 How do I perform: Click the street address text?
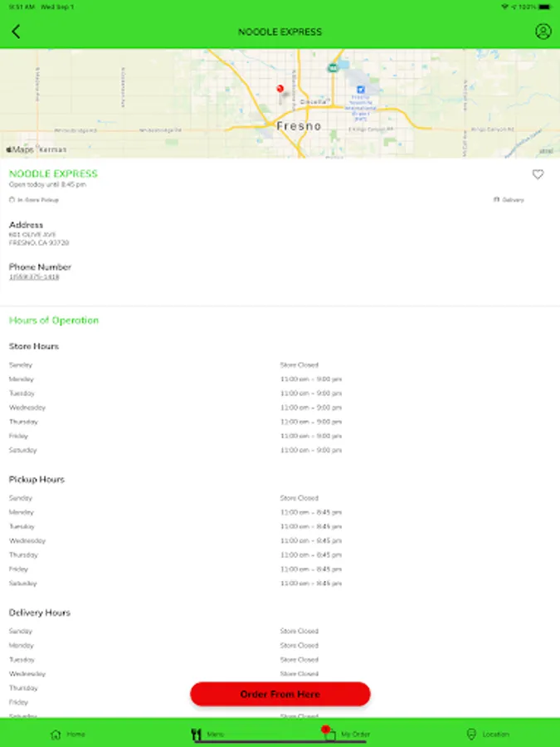click(x=39, y=239)
